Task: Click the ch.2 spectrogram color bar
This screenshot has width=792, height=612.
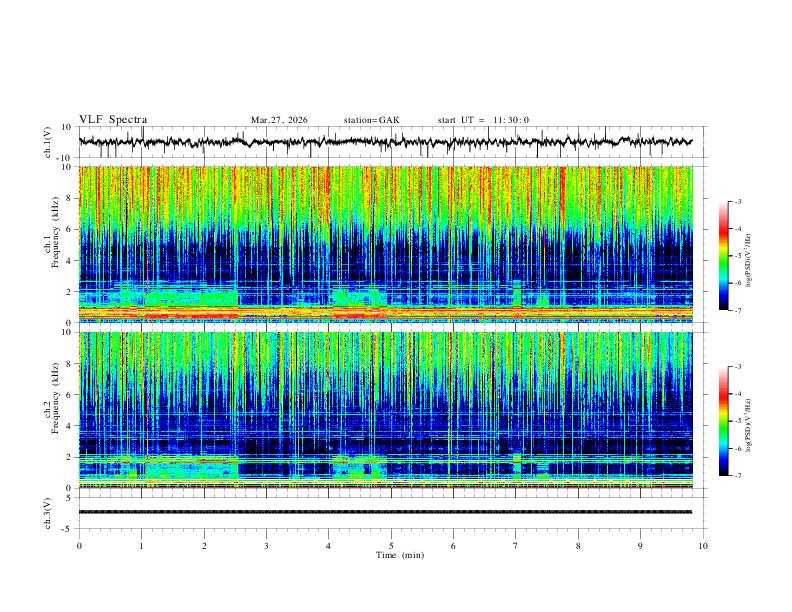Action: (724, 421)
